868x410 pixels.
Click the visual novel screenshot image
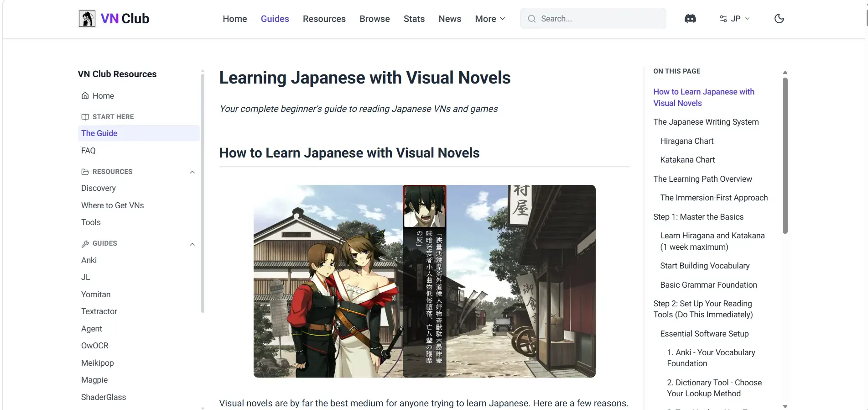[x=424, y=281]
